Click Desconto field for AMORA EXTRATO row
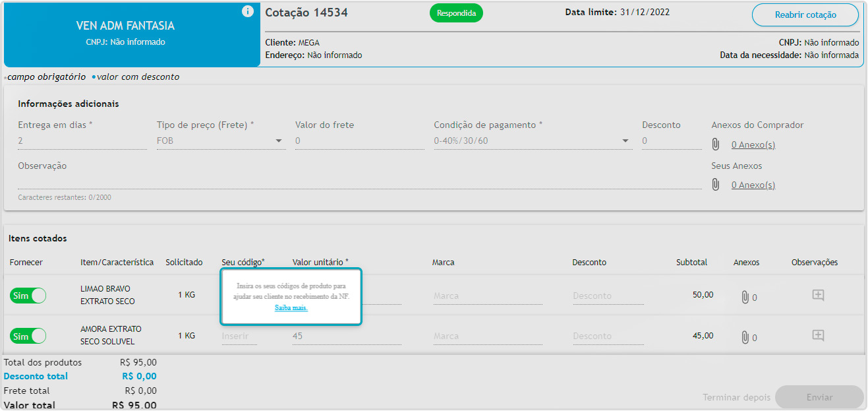This screenshot has height=411, width=868. click(x=607, y=336)
